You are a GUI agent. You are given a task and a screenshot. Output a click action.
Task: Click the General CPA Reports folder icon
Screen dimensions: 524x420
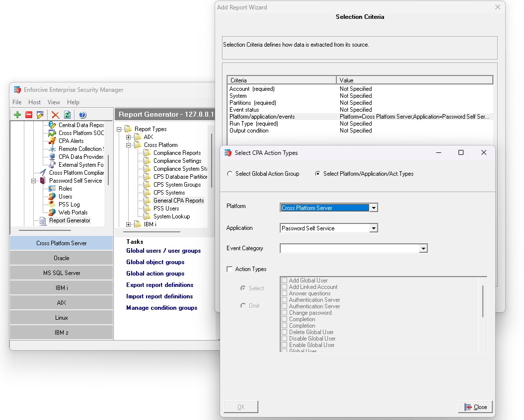tap(147, 201)
